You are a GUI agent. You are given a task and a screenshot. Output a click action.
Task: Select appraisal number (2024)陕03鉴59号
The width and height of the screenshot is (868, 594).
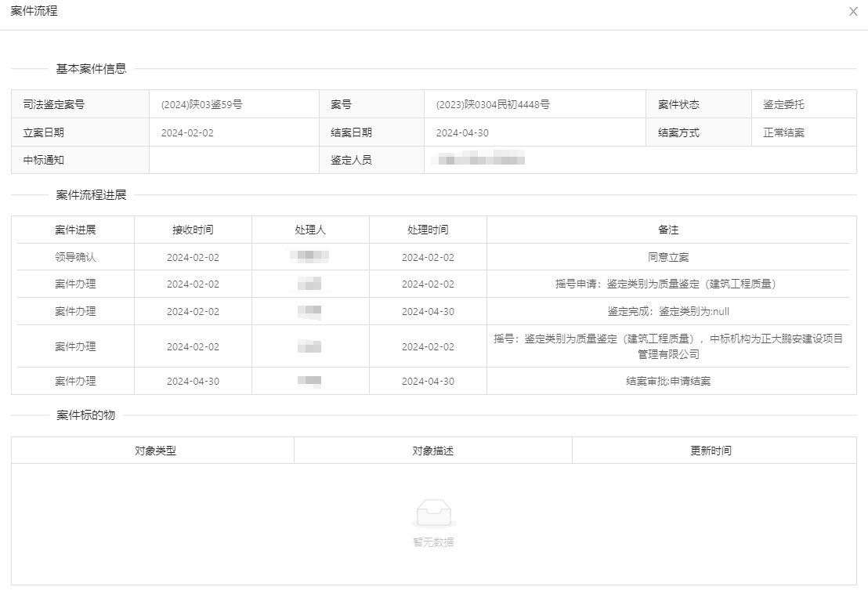pyautogui.click(x=201, y=104)
